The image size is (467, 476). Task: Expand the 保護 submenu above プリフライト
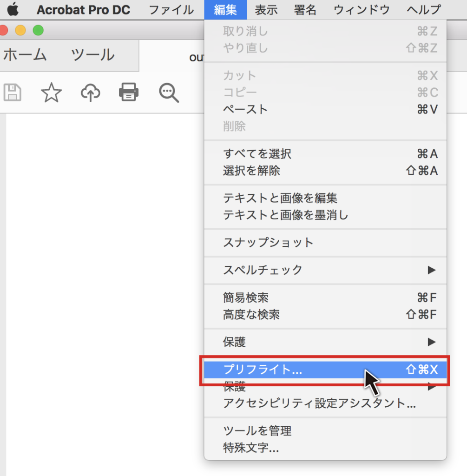pos(325,342)
